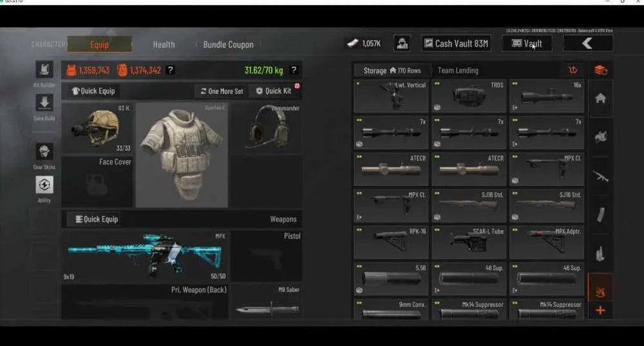The height and width of the screenshot is (346, 644).
Task: Select the Storage 170 Rows tab
Action: (x=392, y=71)
